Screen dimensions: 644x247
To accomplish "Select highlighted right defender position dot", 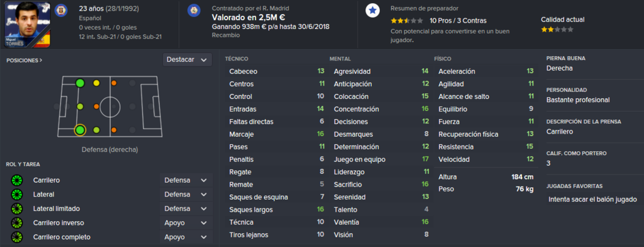I will click(80, 130).
